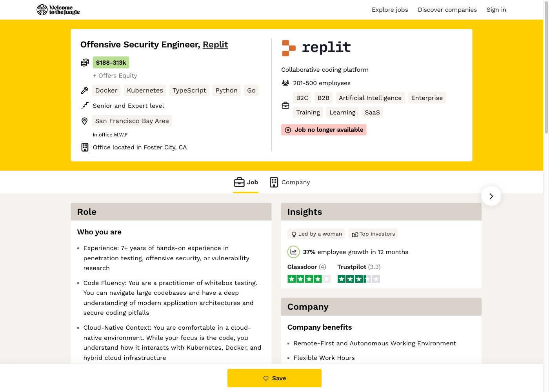Viewport: 549px width, 392px height.
Task: Select the TypeScript skill tag
Action: coord(189,91)
